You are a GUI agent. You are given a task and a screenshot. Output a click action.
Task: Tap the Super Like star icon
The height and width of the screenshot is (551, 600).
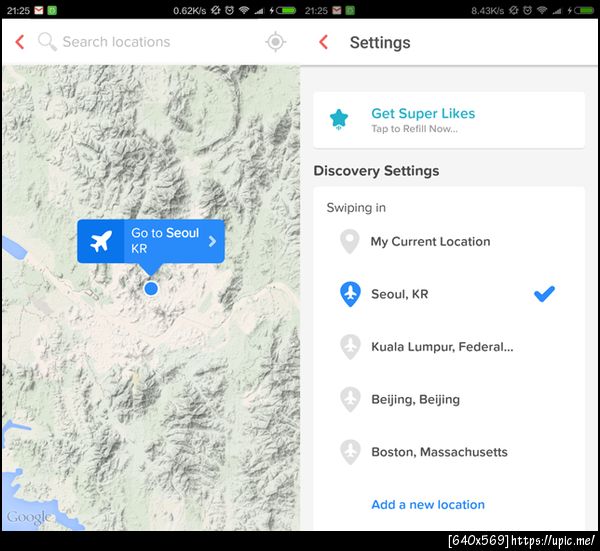pyautogui.click(x=339, y=119)
